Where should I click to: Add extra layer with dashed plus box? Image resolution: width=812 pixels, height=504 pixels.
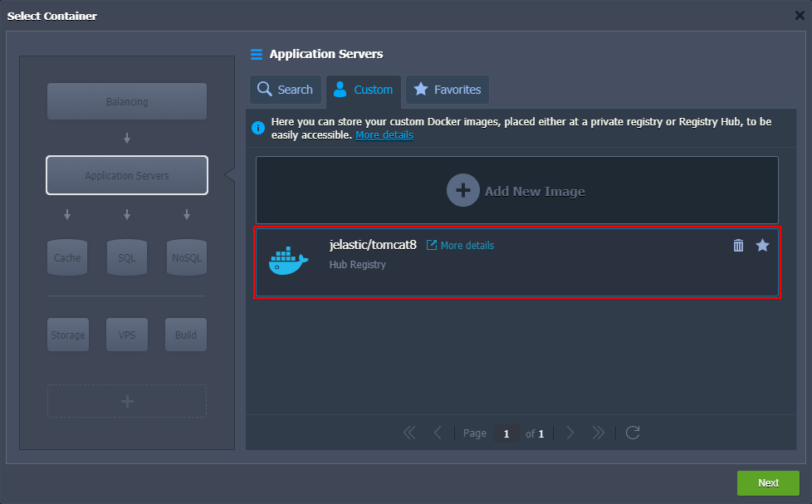[x=127, y=401]
